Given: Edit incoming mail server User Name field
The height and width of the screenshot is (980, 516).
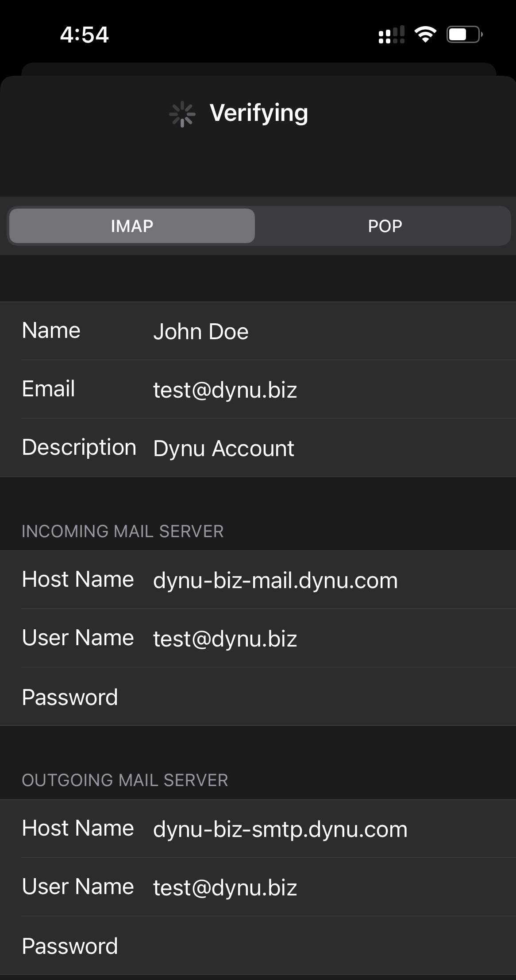Looking at the screenshot, I should click(258, 638).
